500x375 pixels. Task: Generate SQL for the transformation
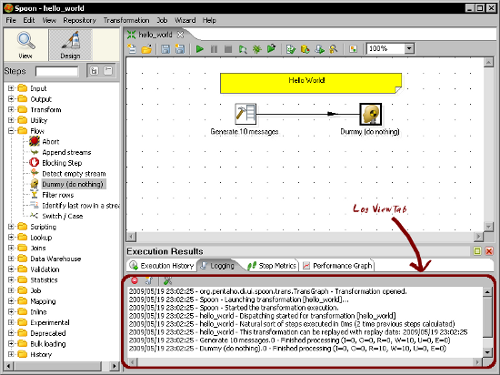[x=320, y=49]
